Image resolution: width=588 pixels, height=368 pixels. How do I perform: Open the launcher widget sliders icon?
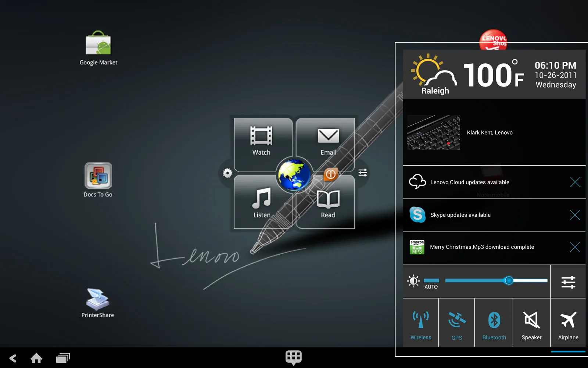(363, 173)
